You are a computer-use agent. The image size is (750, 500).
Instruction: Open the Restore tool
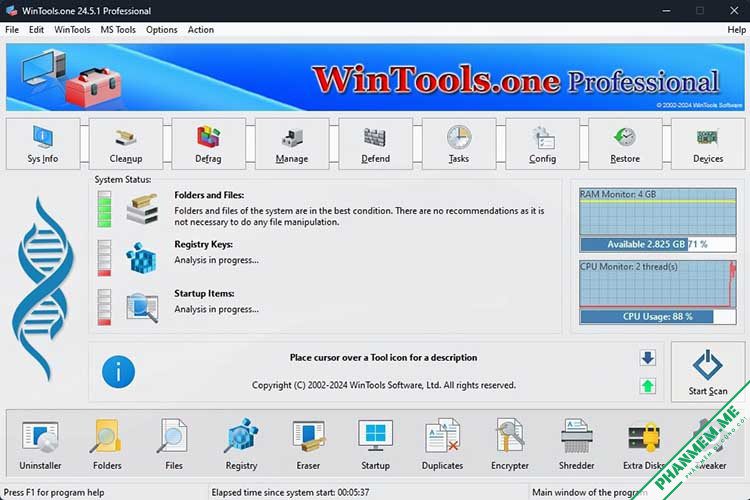(x=625, y=144)
